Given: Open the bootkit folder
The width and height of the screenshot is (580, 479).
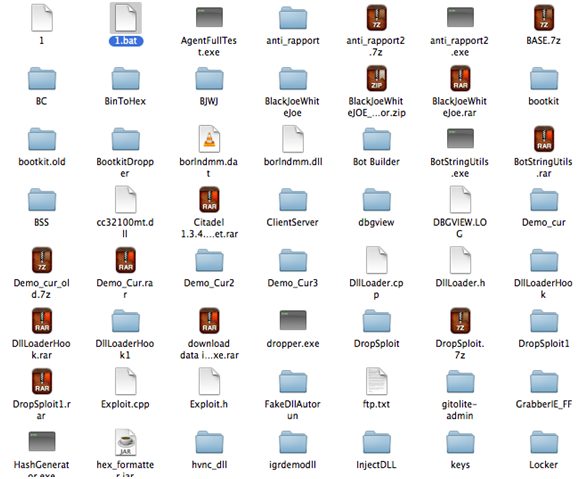Looking at the screenshot, I should pyautogui.click(x=544, y=78).
